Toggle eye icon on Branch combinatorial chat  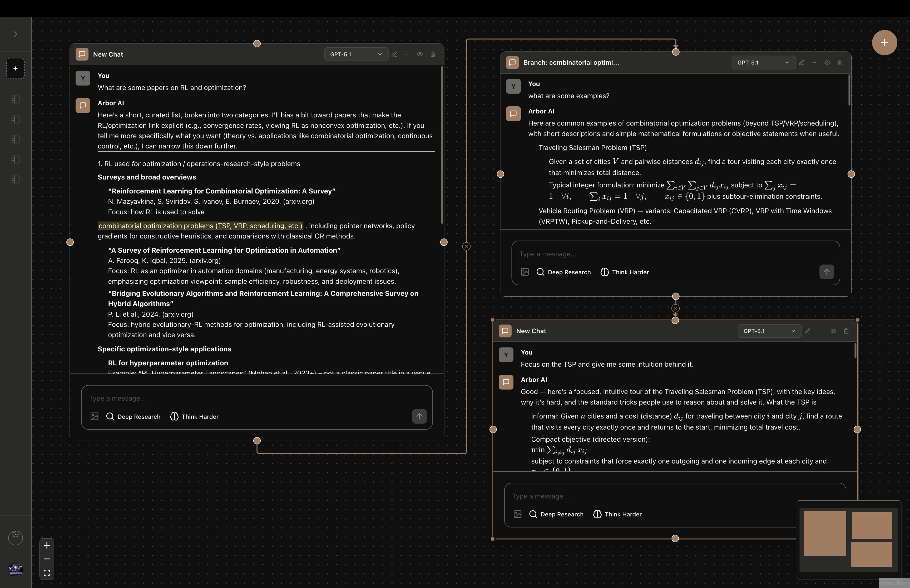[827, 63]
